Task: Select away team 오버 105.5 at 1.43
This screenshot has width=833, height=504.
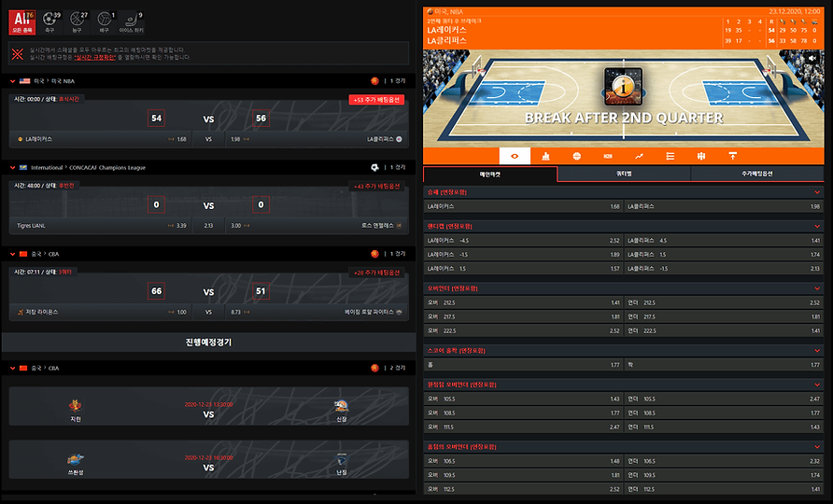Action: coord(523,399)
